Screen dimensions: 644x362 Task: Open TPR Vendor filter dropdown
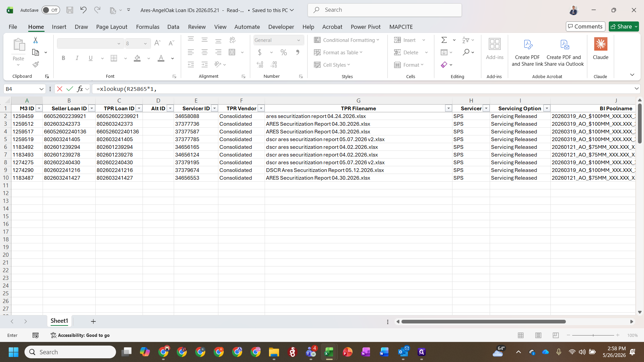pos(261,108)
